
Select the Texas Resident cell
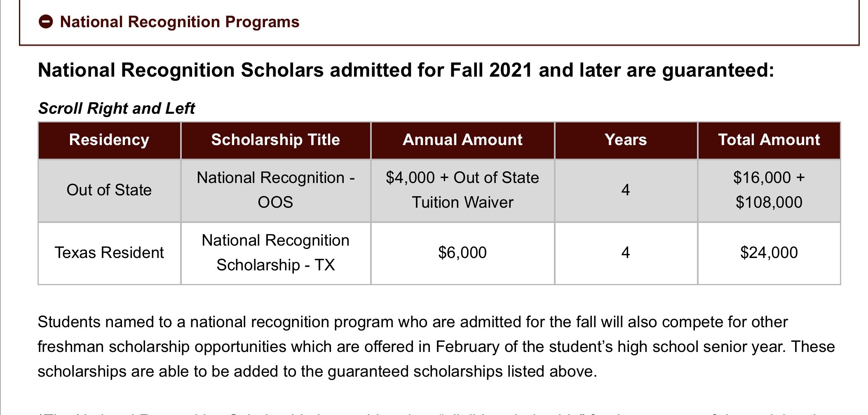[109, 253]
